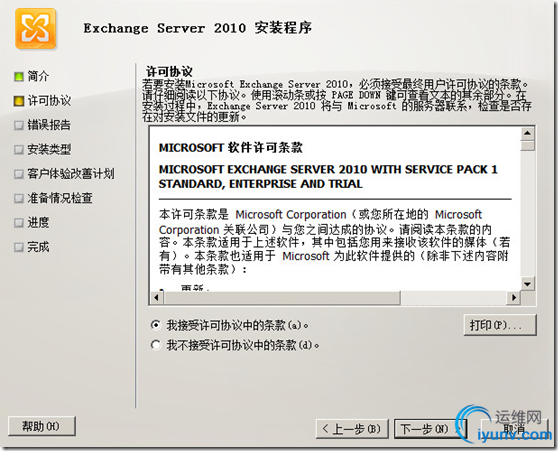
Task: Click the horizontal scrollbar thumb in license box
Action: click(281, 298)
